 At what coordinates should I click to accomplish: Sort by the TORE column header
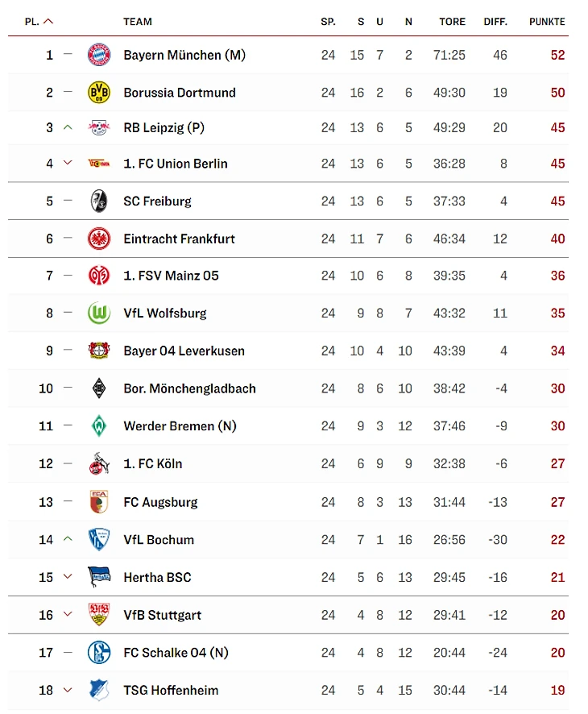pyautogui.click(x=452, y=22)
